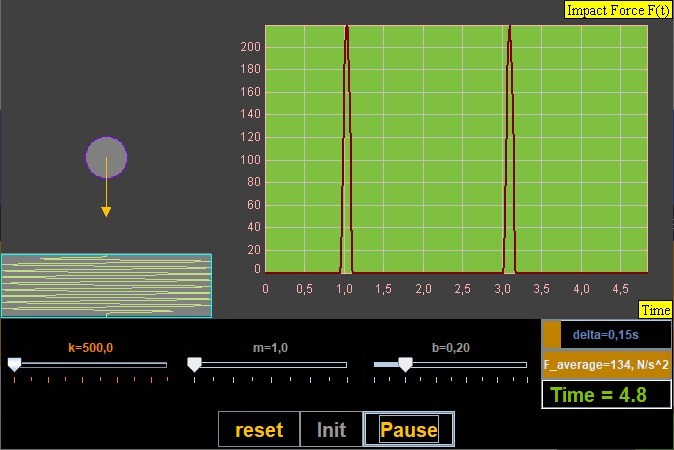674x450 pixels.
Task: Pause the simulation
Action: tap(409, 430)
